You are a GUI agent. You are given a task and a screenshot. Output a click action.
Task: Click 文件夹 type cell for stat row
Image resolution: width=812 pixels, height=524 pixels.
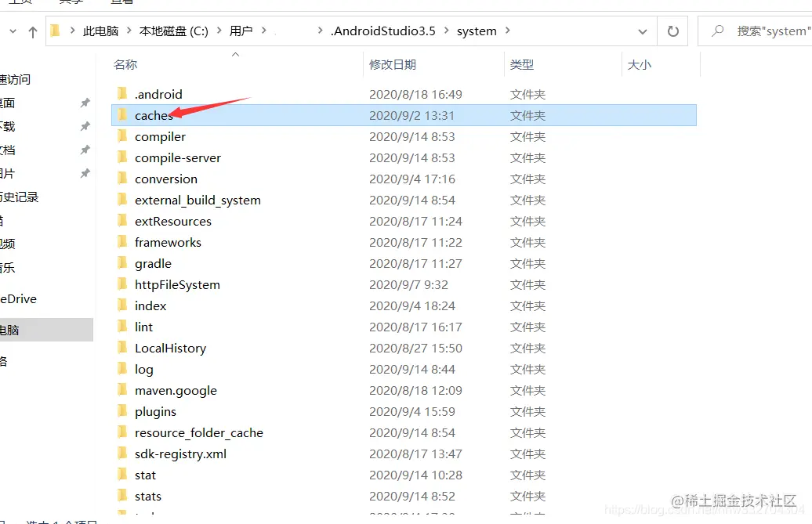pyautogui.click(x=527, y=475)
